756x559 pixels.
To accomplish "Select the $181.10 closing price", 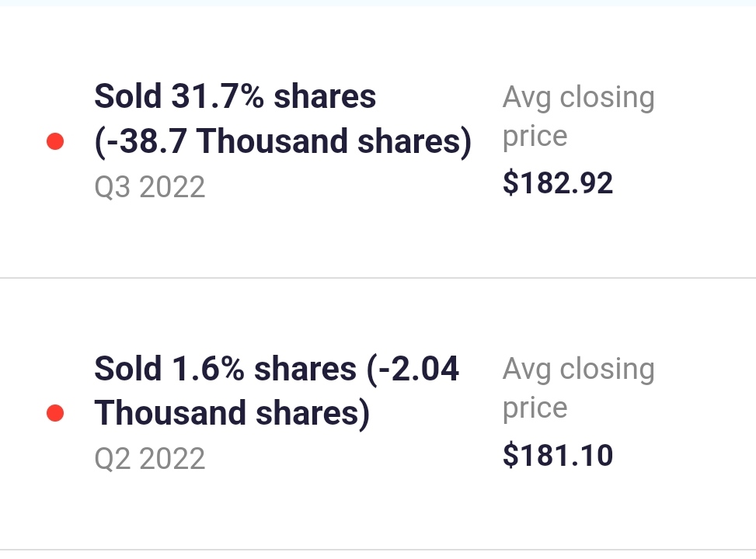I will pyautogui.click(x=558, y=455).
